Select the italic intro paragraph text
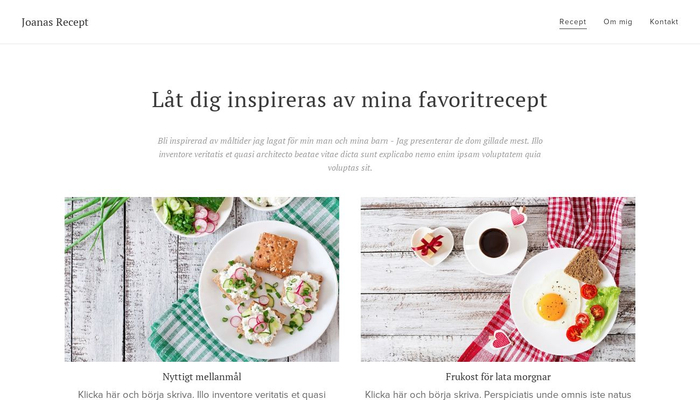This screenshot has width=700, height=400. tap(350, 154)
